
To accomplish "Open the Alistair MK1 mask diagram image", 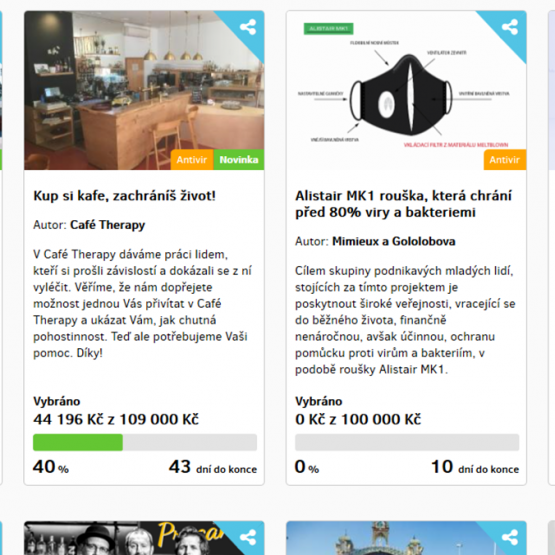I will 406,90.
